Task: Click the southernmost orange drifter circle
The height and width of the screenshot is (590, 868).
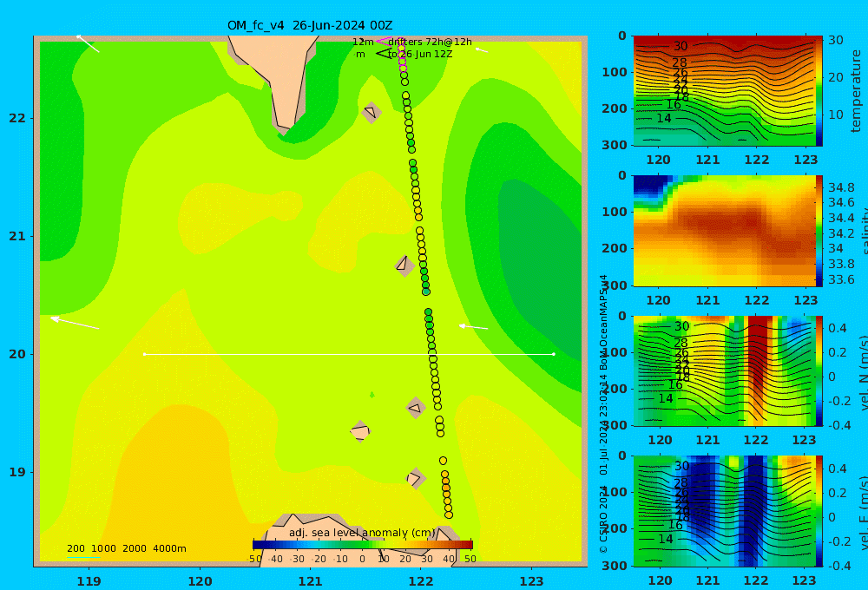Action: [x=449, y=515]
